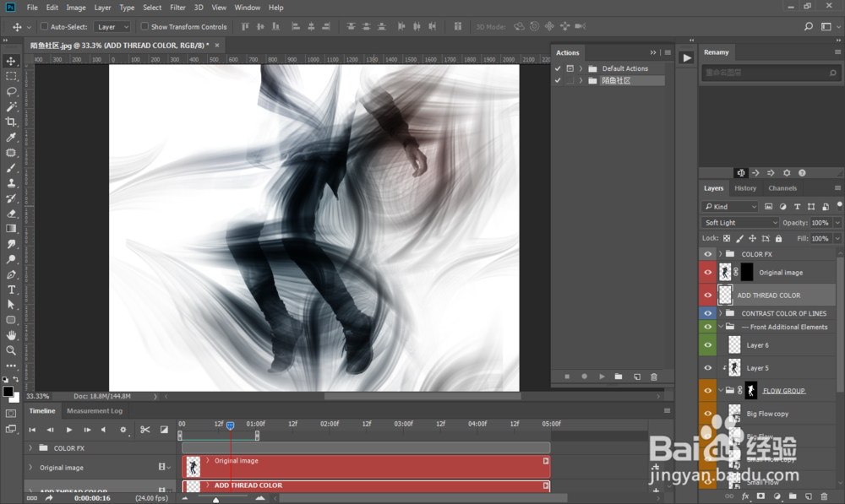Switch to the Measurement Log tab

coord(95,411)
